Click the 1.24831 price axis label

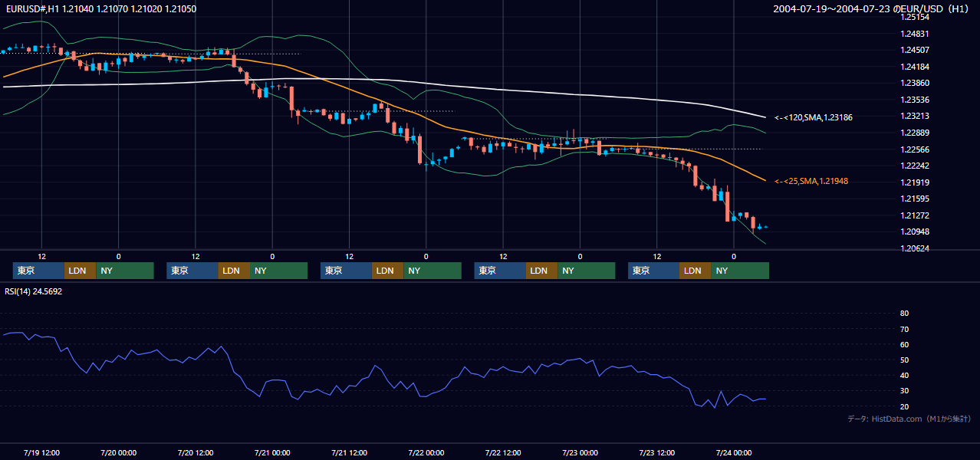tap(914, 34)
